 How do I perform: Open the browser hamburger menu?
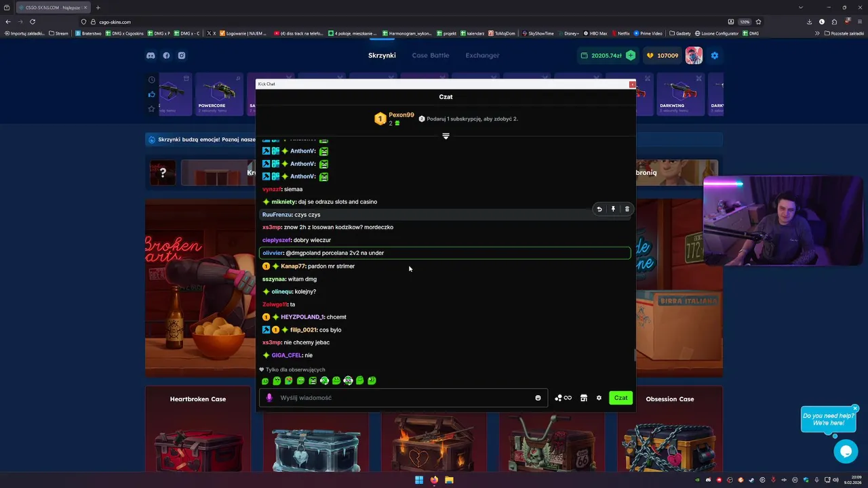click(x=860, y=22)
